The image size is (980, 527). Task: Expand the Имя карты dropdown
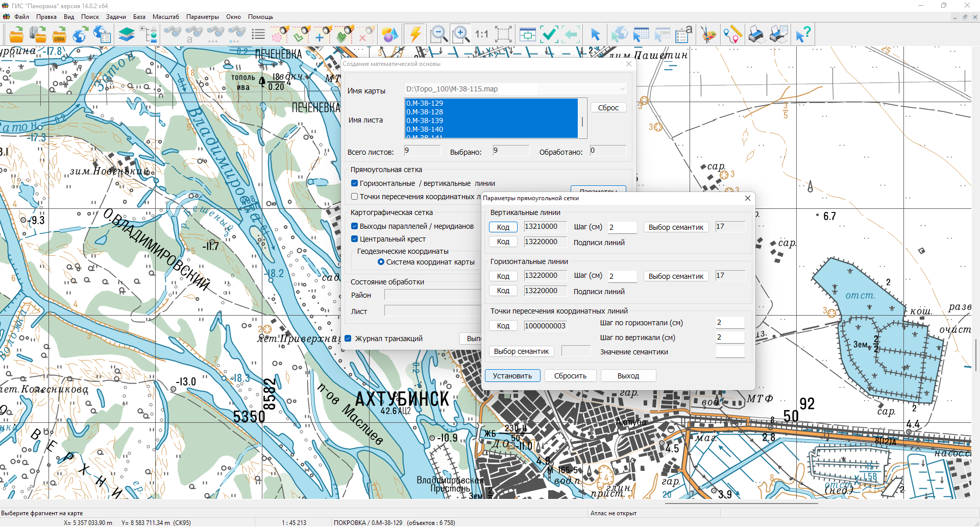[x=622, y=89]
